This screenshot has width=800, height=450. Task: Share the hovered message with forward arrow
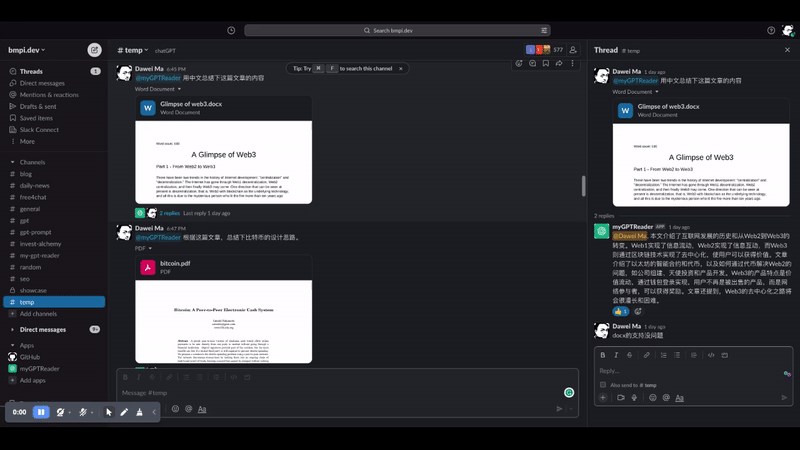[x=559, y=63]
